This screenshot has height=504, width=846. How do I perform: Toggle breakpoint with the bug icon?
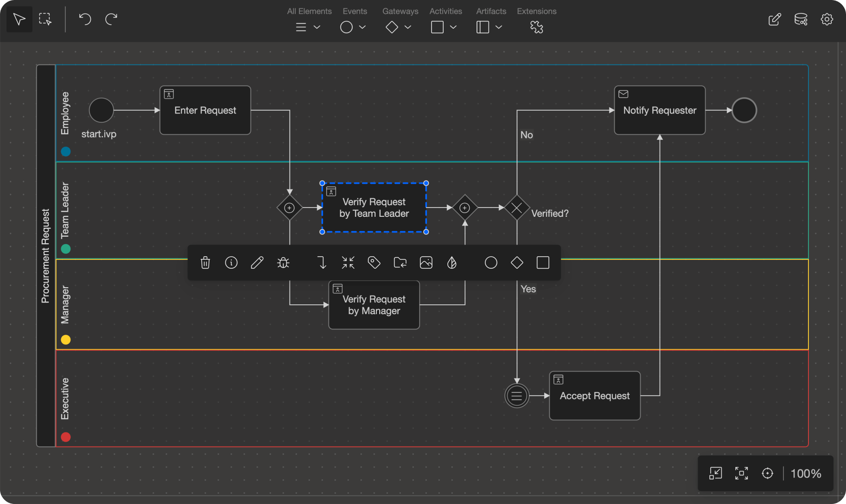tap(283, 263)
